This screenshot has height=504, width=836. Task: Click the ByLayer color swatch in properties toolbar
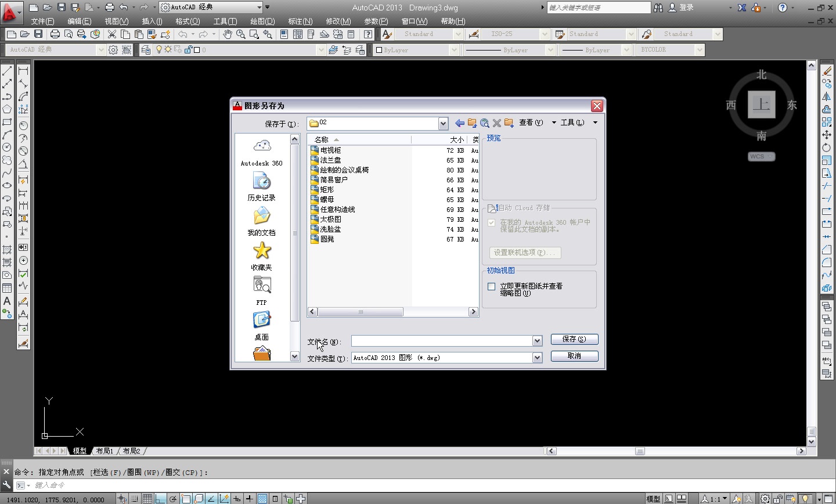pyautogui.click(x=379, y=50)
